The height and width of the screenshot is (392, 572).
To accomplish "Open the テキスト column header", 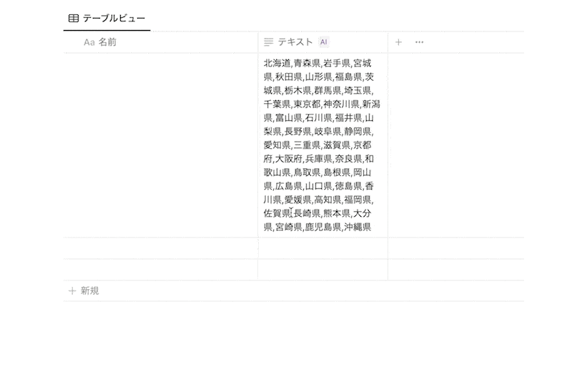I will (323, 42).
